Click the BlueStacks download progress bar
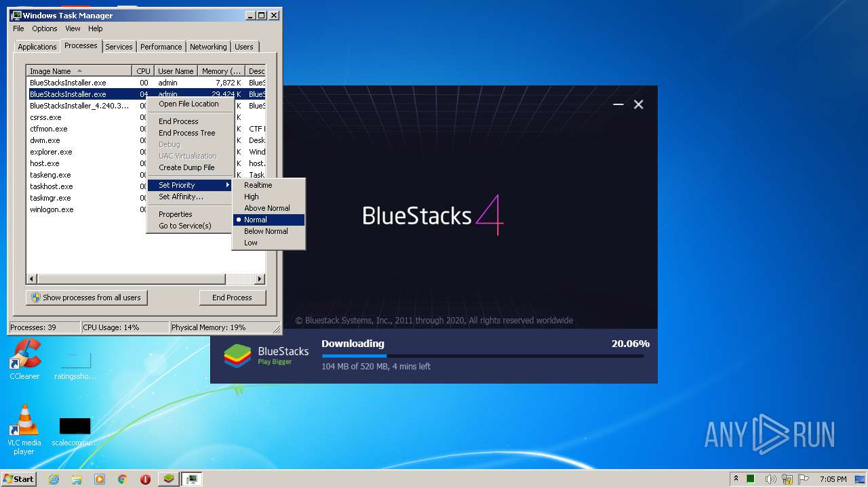Image resolution: width=868 pixels, height=488 pixels. coord(483,356)
